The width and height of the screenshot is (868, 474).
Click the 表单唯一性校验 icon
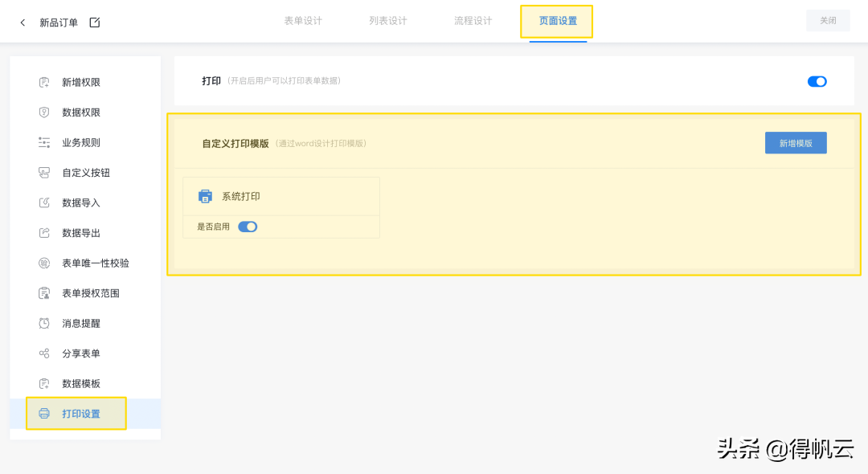44,264
